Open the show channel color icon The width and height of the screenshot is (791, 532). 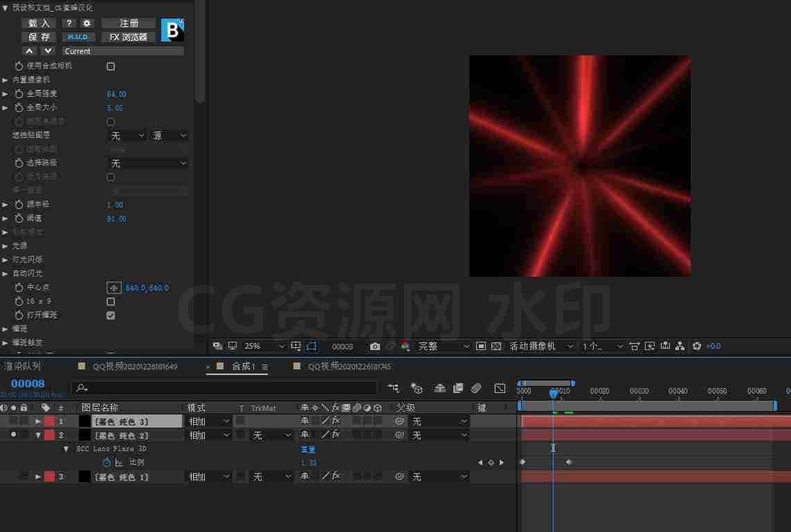point(405,347)
